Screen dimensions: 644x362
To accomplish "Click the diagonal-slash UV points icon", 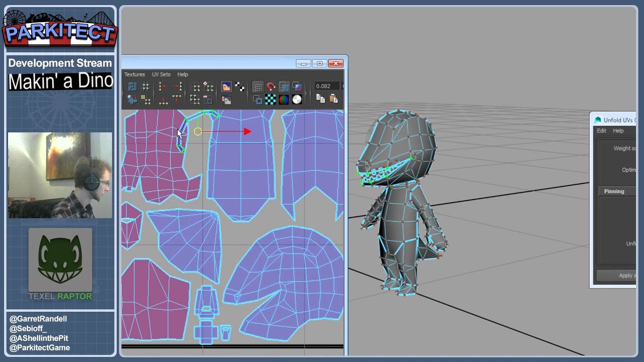I will 146,100.
